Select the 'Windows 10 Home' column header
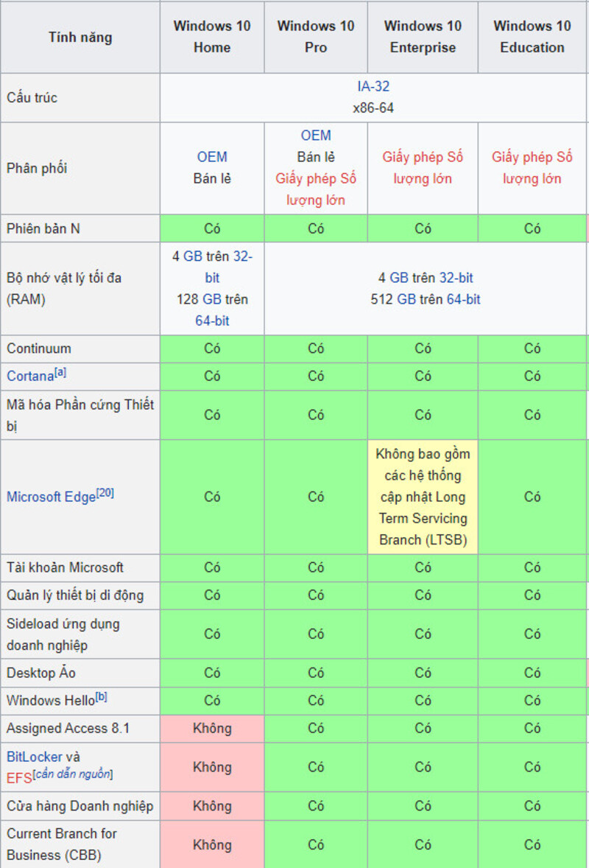The image size is (589, 868). (x=212, y=37)
